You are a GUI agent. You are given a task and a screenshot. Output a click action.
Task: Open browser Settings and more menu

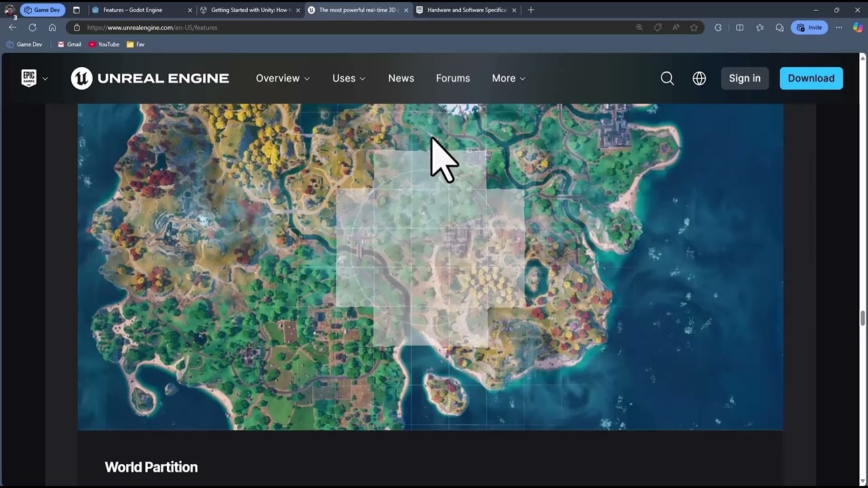[x=839, y=28]
